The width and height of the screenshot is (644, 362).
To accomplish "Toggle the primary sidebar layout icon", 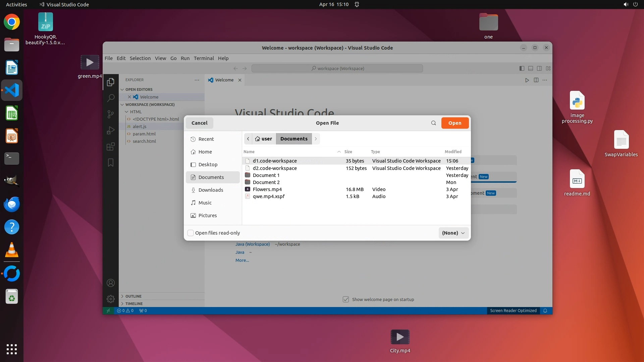I will point(522,68).
